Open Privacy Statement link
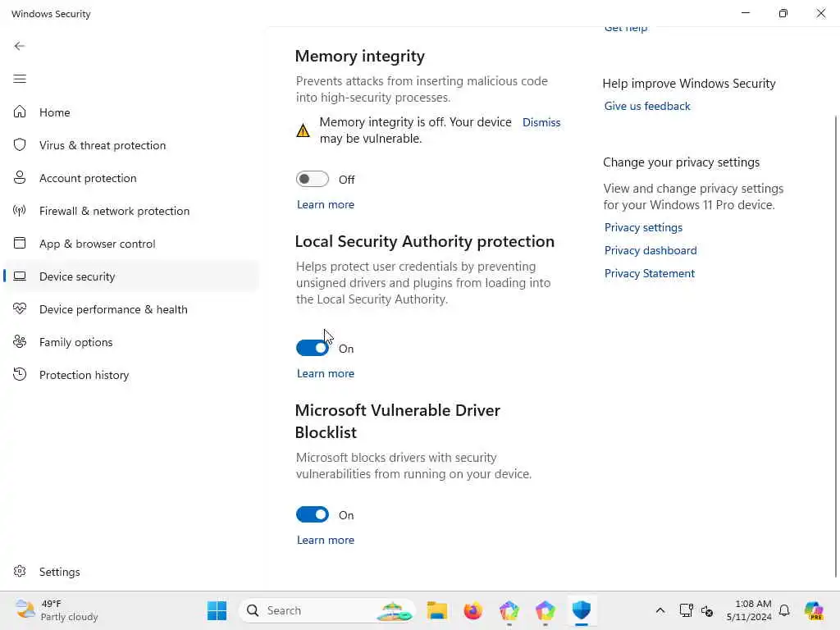This screenshot has width=840, height=630. pyautogui.click(x=650, y=273)
